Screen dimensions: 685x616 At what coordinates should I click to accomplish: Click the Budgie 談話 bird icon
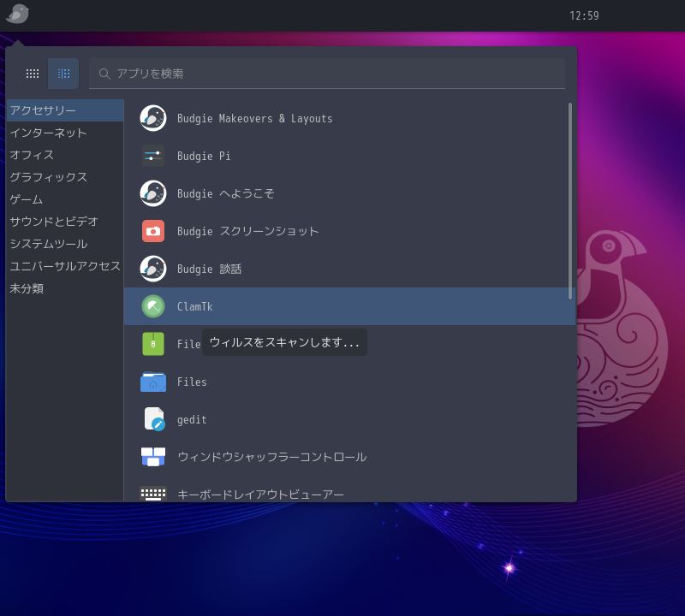[153, 269]
